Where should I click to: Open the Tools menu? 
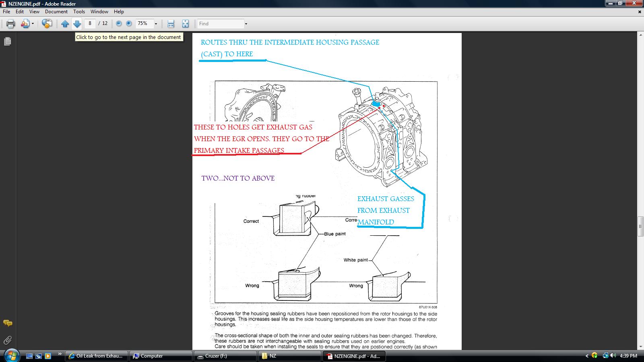click(79, 12)
